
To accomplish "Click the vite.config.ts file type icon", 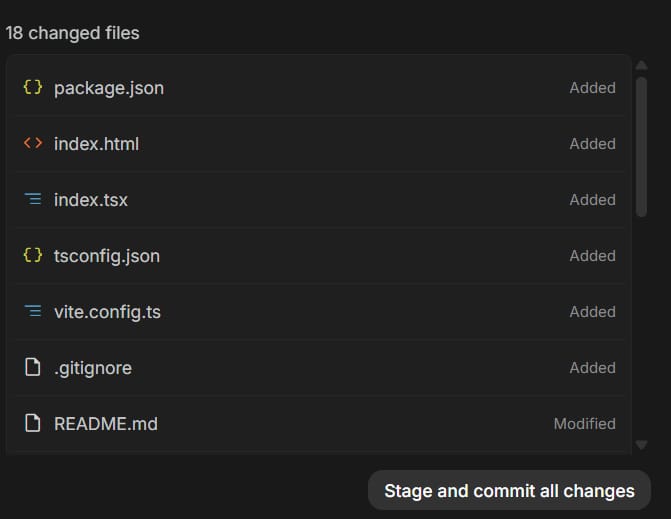I will tap(33, 311).
